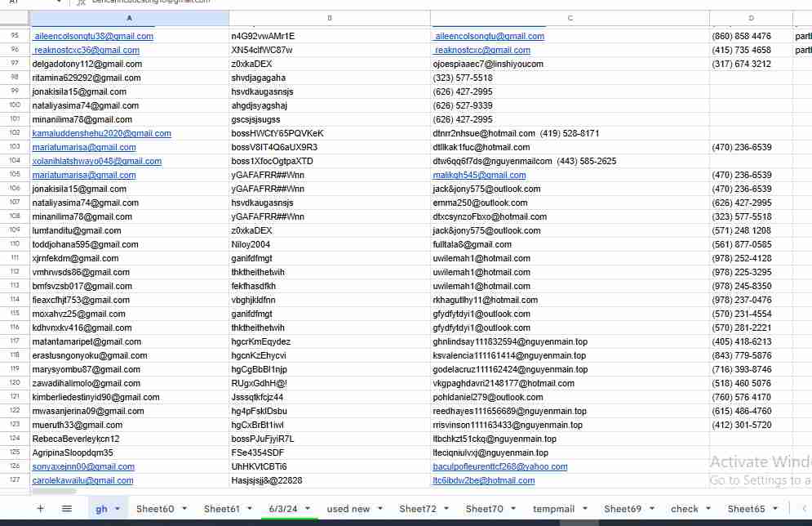Switch to the Sheet61 tab
Image resolution: width=812 pixels, height=526 pixels.
[222, 509]
